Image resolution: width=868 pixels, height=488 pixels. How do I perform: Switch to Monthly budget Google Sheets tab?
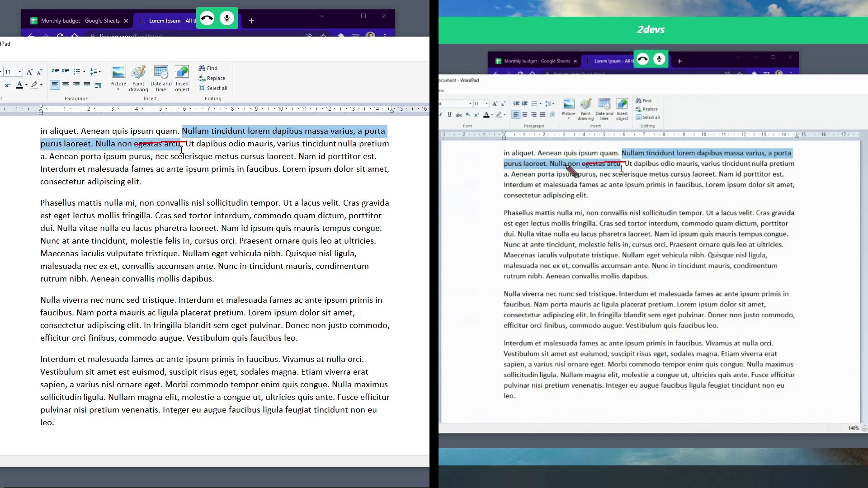coord(80,21)
